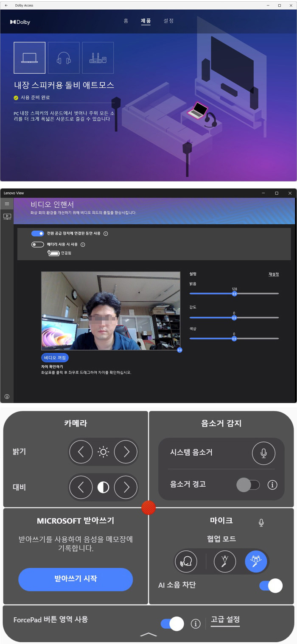The width and height of the screenshot is (297, 644).
Task: Open the 제품 tab in Dolby Access
Action: (x=146, y=21)
